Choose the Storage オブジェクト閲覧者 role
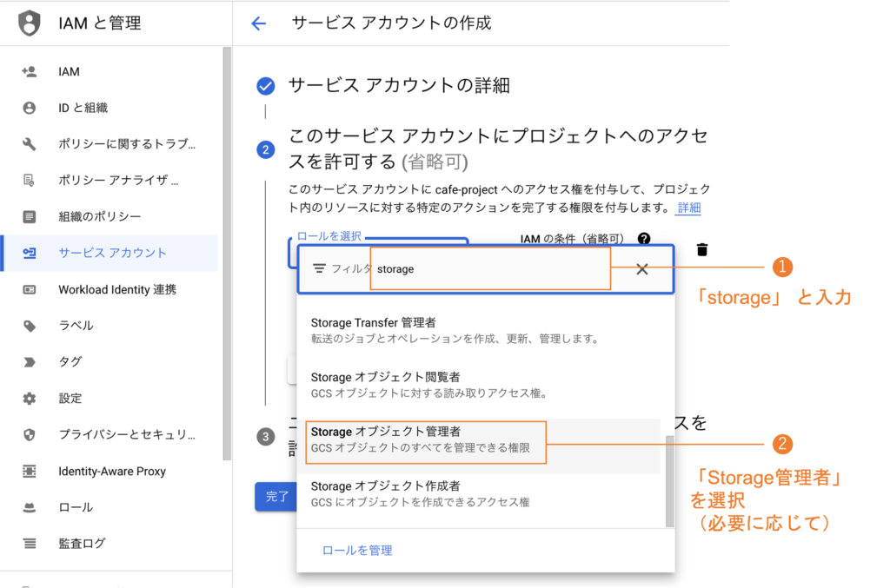This screenshot has height=588, width=890. coord(480,385)
